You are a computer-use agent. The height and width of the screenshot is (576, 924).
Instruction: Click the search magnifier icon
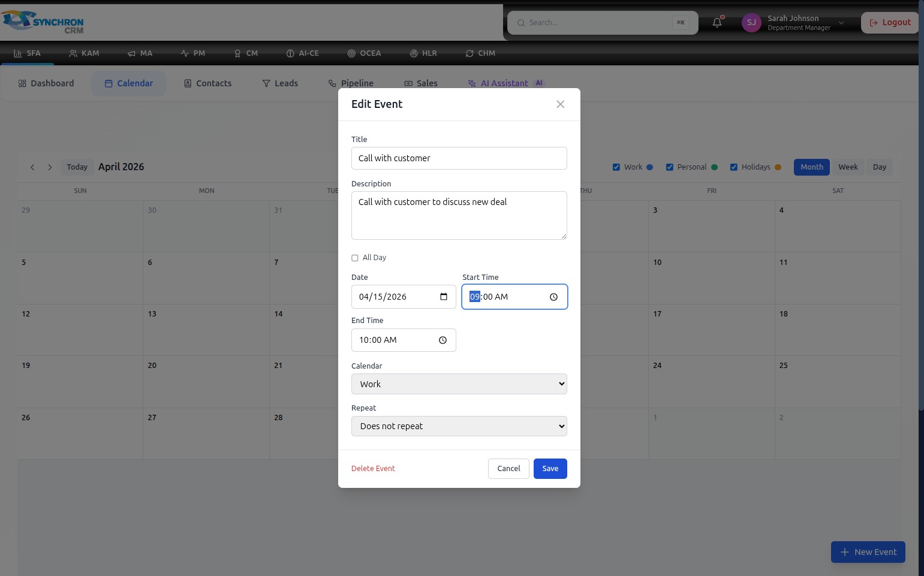coord(521,23)
